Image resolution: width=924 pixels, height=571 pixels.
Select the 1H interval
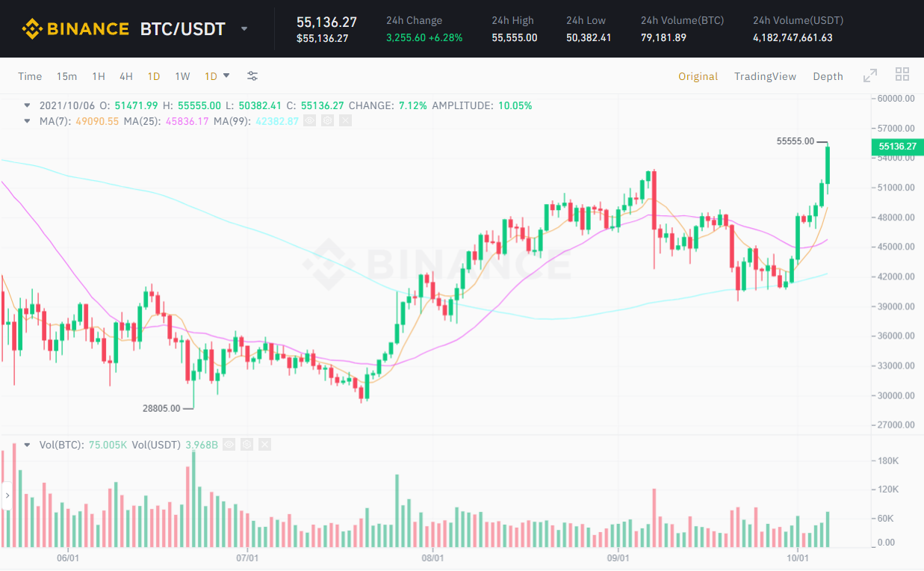pos(99,76)
